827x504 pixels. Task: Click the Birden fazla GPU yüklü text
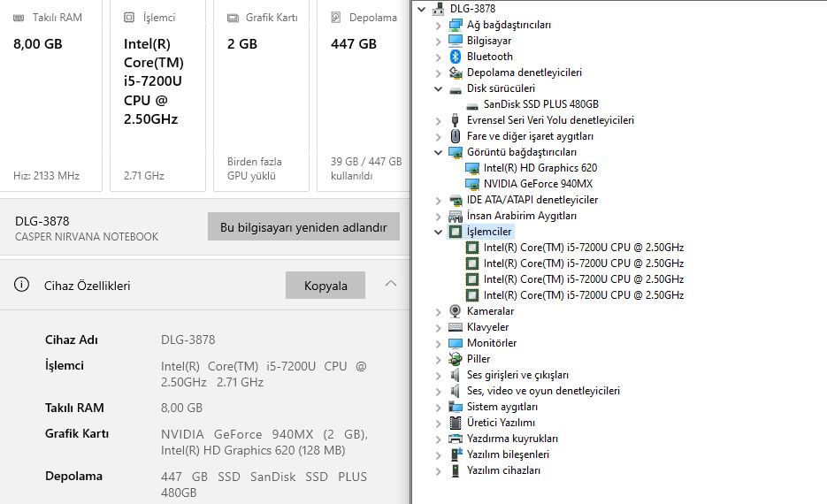coord(254,169)
